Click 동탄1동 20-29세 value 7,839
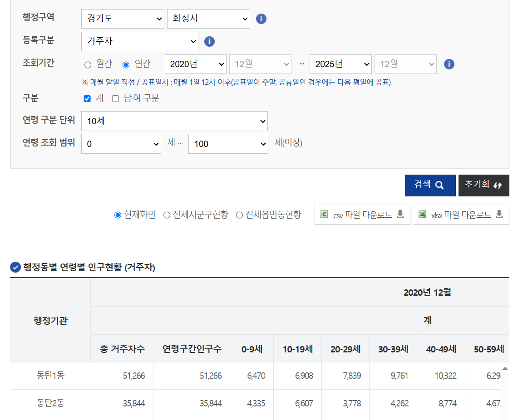The image size is (518, 420). (x=352, y=376)
